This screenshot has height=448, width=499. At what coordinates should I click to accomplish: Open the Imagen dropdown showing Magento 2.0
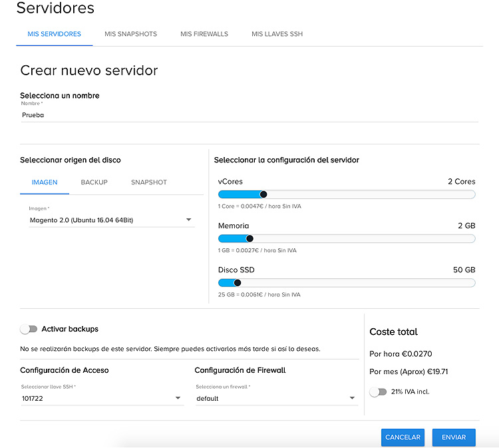pos(111,220)
